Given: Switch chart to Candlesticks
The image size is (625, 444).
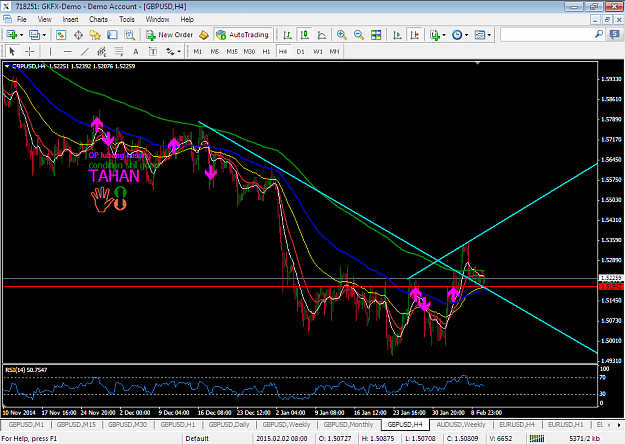Looking at the screenshot, I should [305, 35].
